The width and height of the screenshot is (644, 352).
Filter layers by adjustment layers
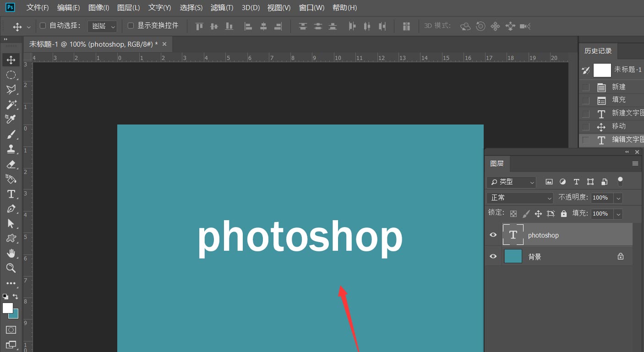tap(563, 182)
